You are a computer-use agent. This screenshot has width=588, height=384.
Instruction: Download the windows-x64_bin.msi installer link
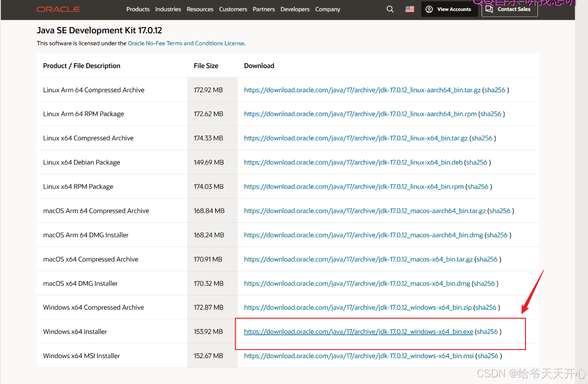359,356
